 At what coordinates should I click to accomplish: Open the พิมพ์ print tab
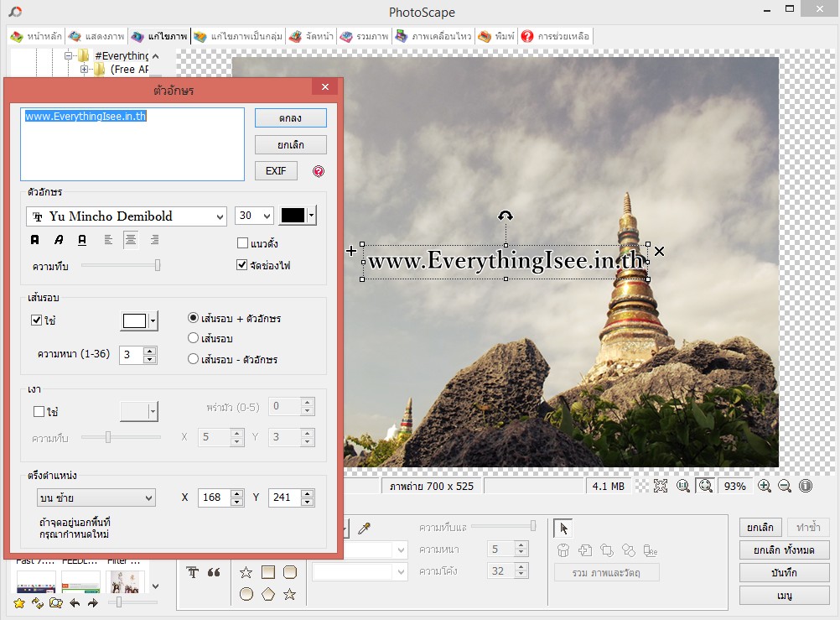[x=496, y=36]
